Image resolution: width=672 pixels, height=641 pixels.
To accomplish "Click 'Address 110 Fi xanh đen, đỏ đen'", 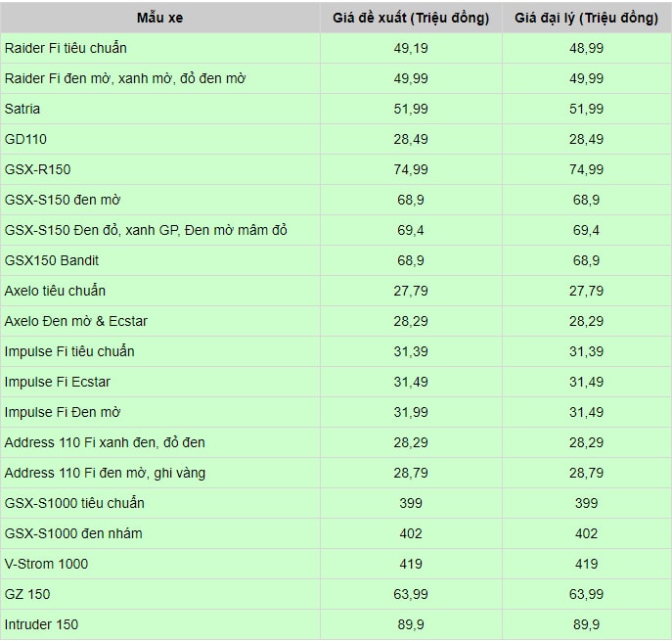I will click(105, 442).
